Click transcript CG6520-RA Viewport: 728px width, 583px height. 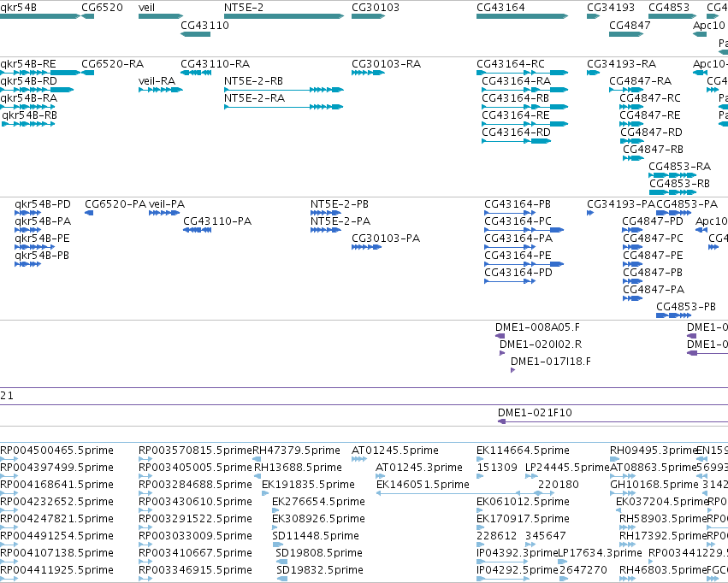pos(88,73)
